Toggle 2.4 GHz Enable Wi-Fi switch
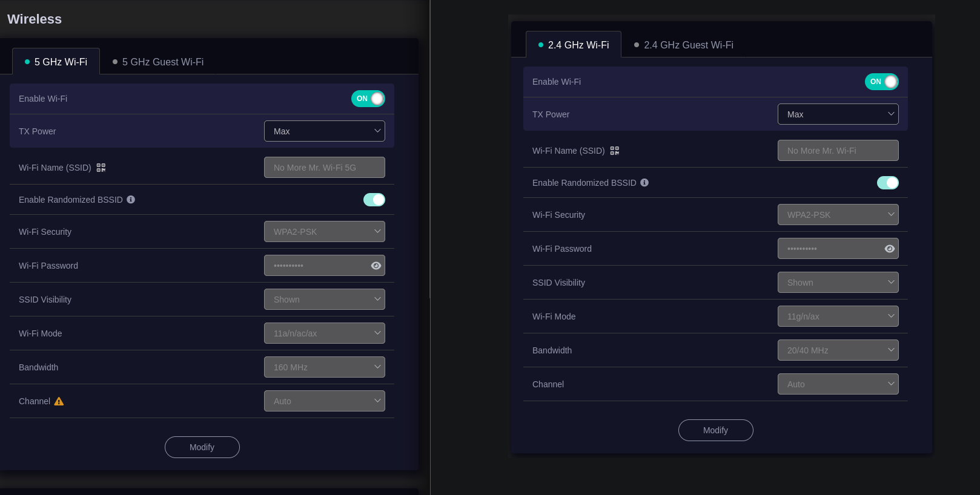The image size is (980, 495). click(x=881, y=82)
